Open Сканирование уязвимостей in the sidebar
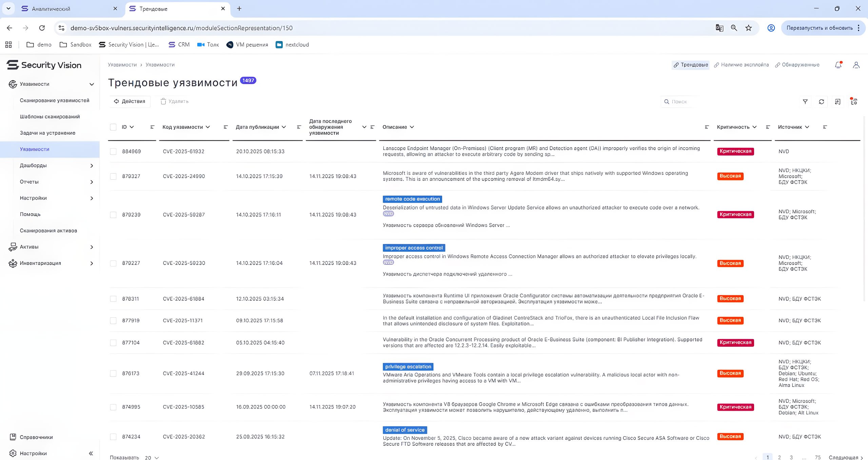The image size is (868, 460). 55,100
